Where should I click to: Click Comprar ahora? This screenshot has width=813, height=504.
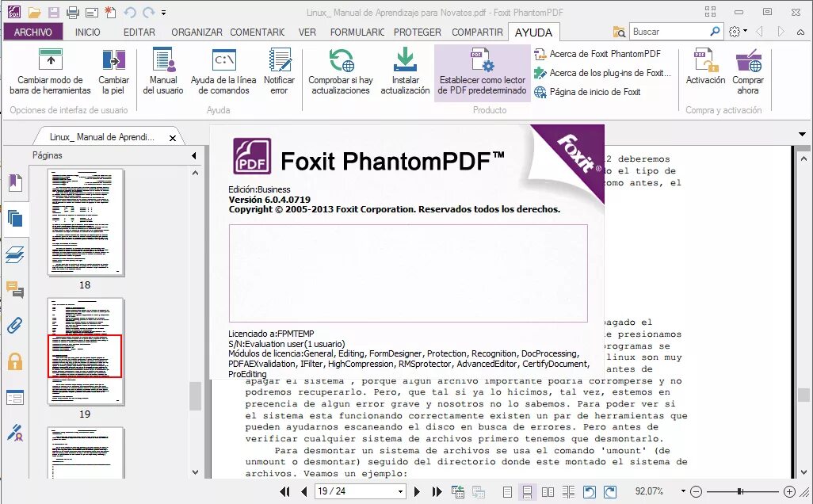point(748,71)
